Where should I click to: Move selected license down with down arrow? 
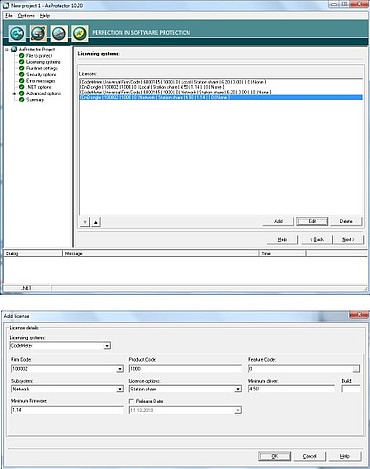[x=85, y=222]
